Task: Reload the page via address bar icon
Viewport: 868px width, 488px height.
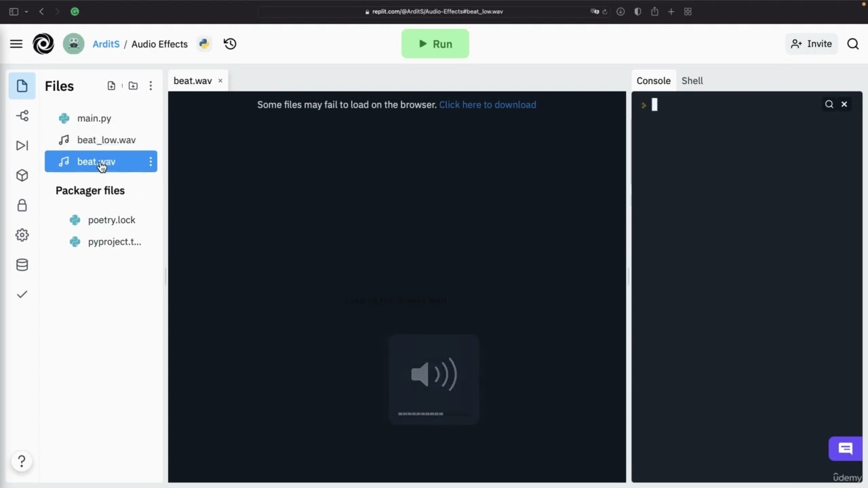Action: click(604, 12)
